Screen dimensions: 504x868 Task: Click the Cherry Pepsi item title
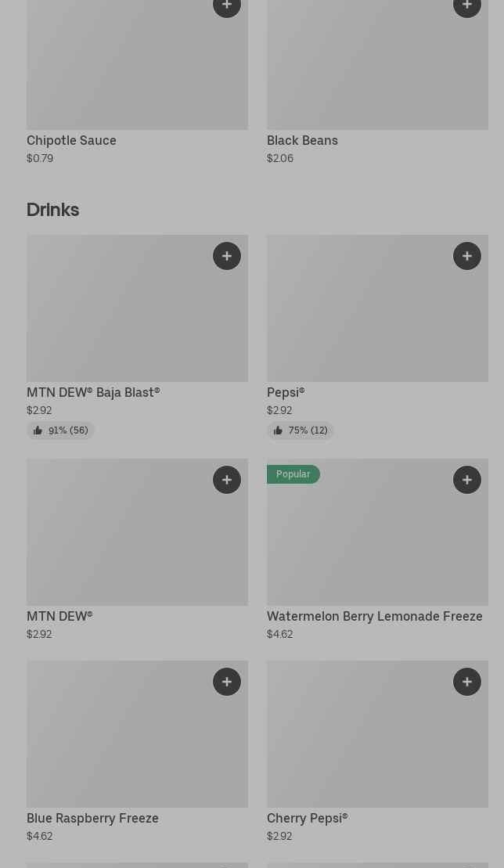pos(307,819)
